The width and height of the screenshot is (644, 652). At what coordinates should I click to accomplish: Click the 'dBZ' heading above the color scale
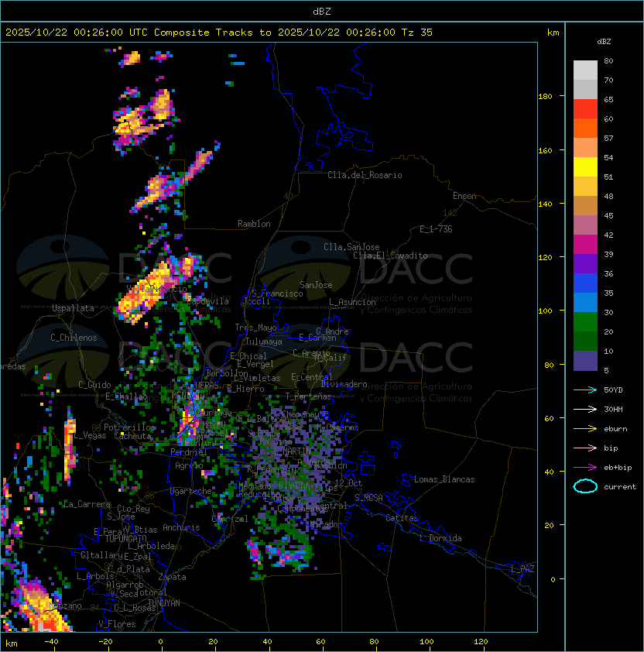point(604,42)
